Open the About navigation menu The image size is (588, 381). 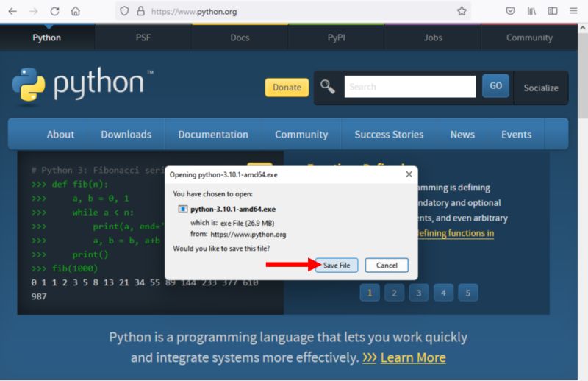point(60,135)
